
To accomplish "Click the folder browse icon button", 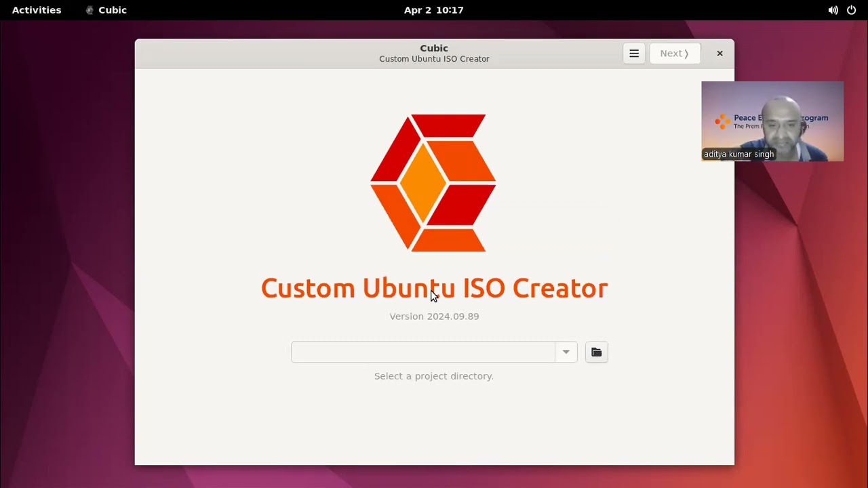I will click(x=597, y=352).
